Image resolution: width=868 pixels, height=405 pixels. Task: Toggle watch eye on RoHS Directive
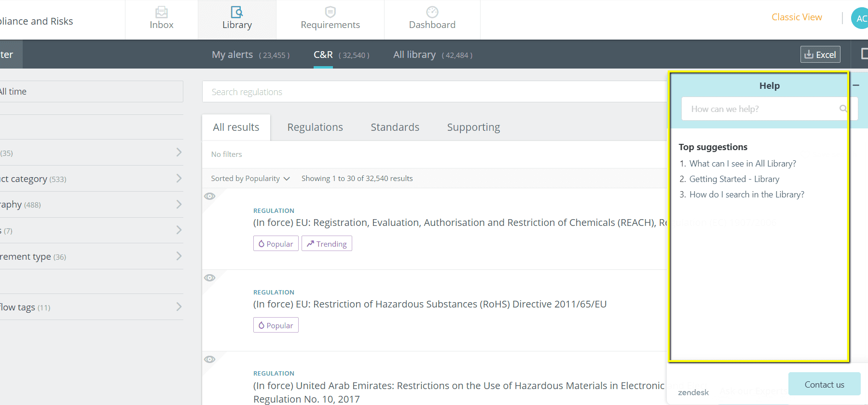tap(209, 278)
